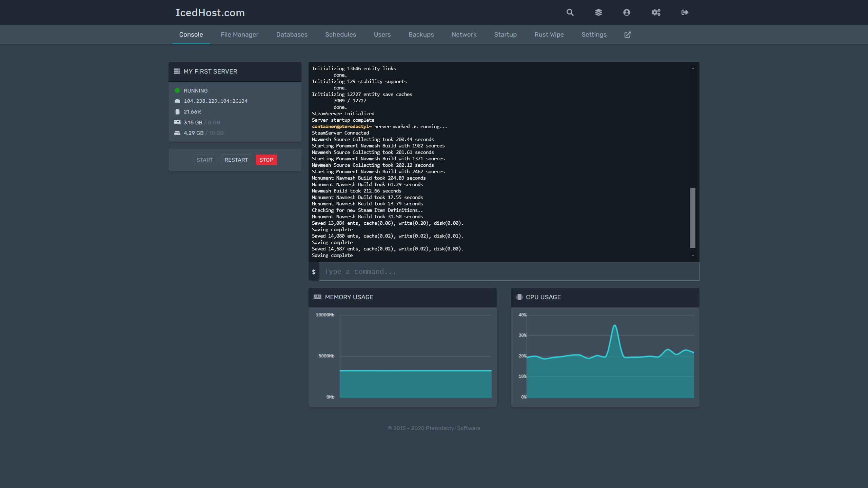Click the Schedules tab navigation item

[x=340, y=34]
